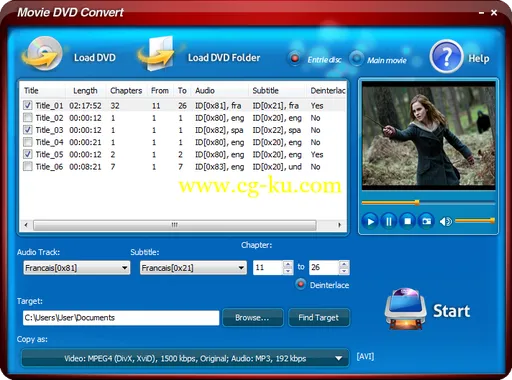512x380 pixels.
Task: Uncheck the Title_05 checkbox
Action: [x=28, y=154]
